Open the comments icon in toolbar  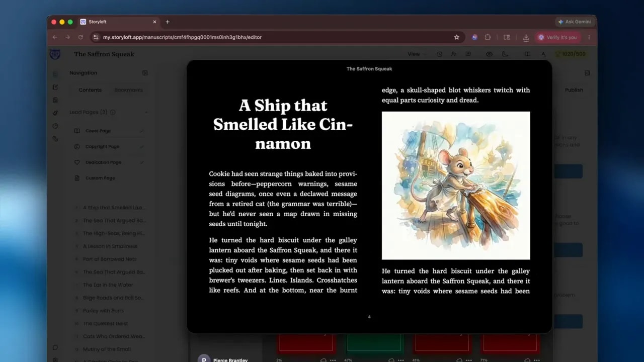click(468, 54)
